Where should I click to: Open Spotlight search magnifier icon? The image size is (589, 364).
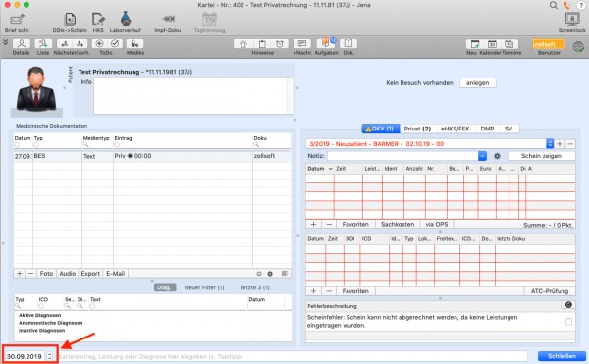[554, 5]
